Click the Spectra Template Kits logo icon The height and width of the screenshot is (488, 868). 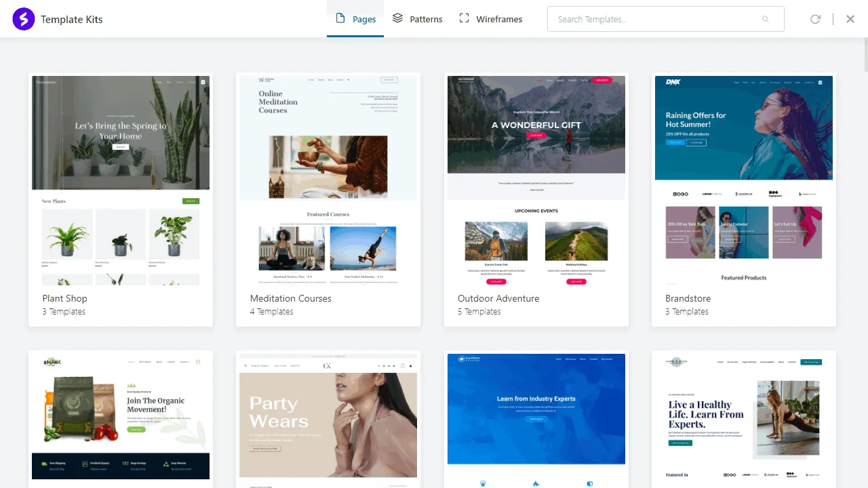[23, 19]
